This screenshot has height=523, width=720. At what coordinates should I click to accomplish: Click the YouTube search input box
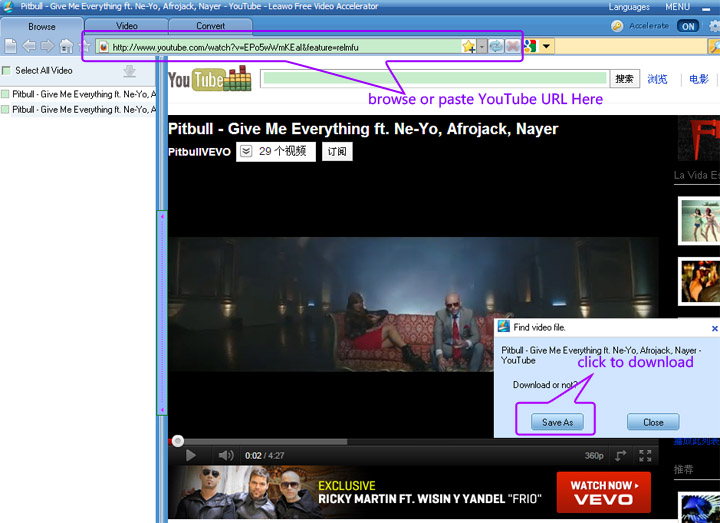(x=435, y=79)
